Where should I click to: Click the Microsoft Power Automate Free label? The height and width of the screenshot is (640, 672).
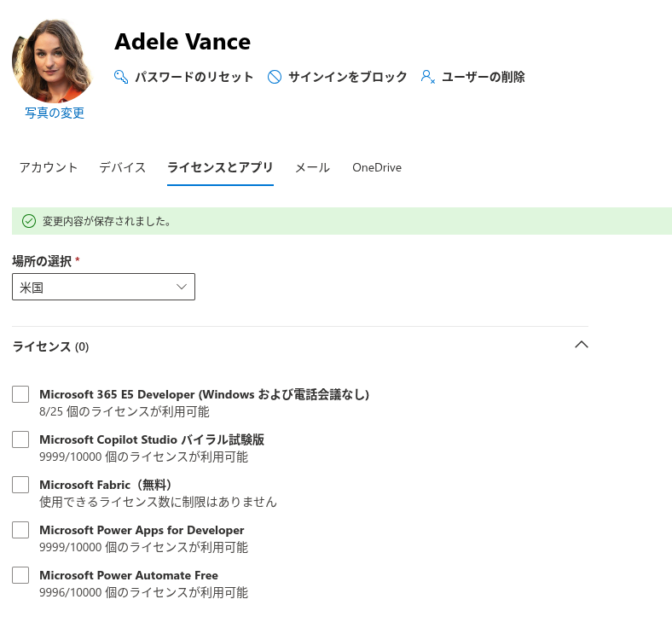click(x=129, y=575)
